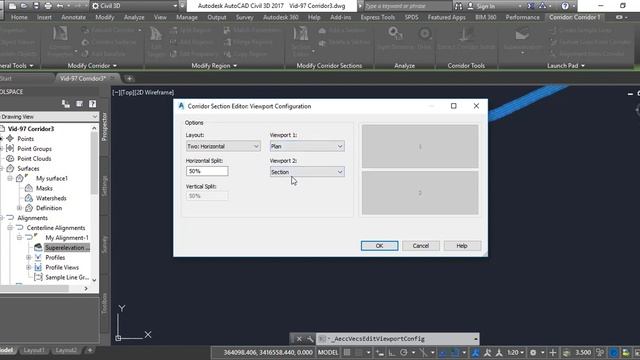Expand the Definition node under My surface1

(19, 208)
